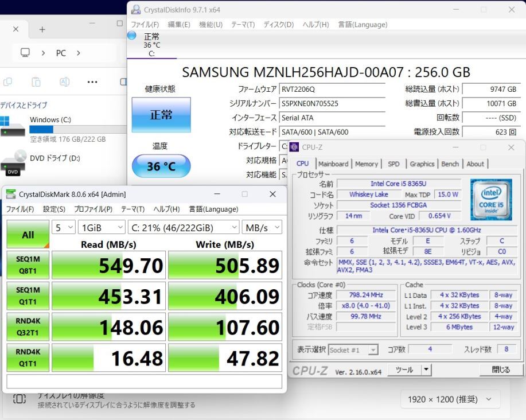Click the Rename icon in Explorer toolbar
This screenshot has width=526, height=420.
click(64, 82)
